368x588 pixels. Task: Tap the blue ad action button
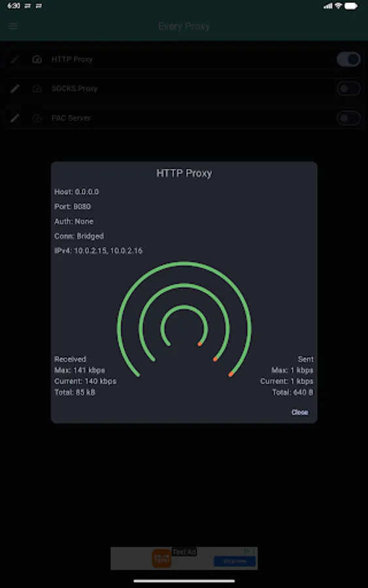pyautogui.click(x=235, y=561)
